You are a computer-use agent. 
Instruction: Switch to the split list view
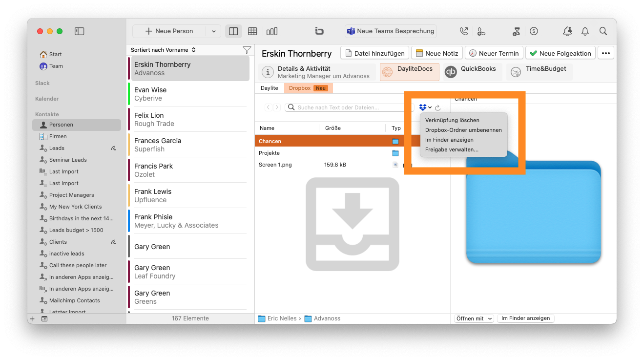click(233, 31)
